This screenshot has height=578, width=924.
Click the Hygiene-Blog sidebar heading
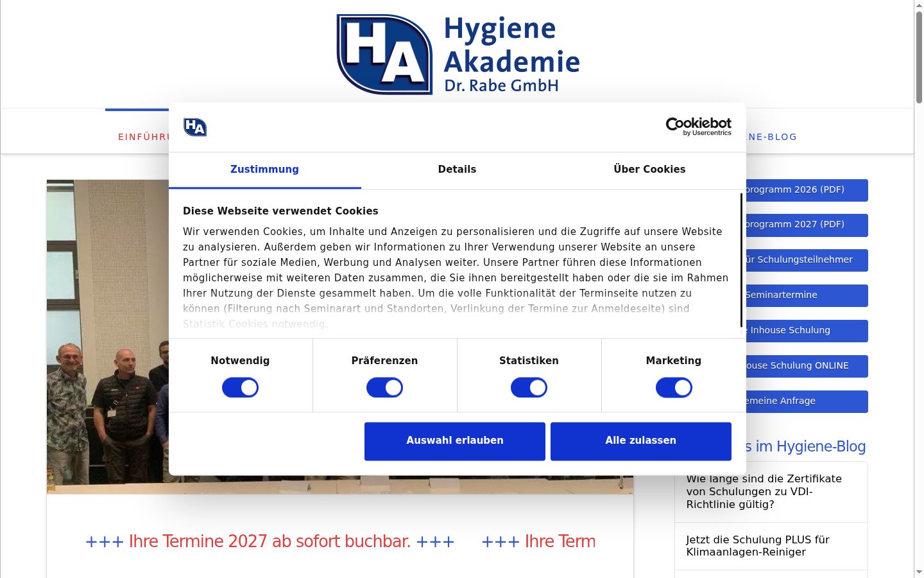806,446
